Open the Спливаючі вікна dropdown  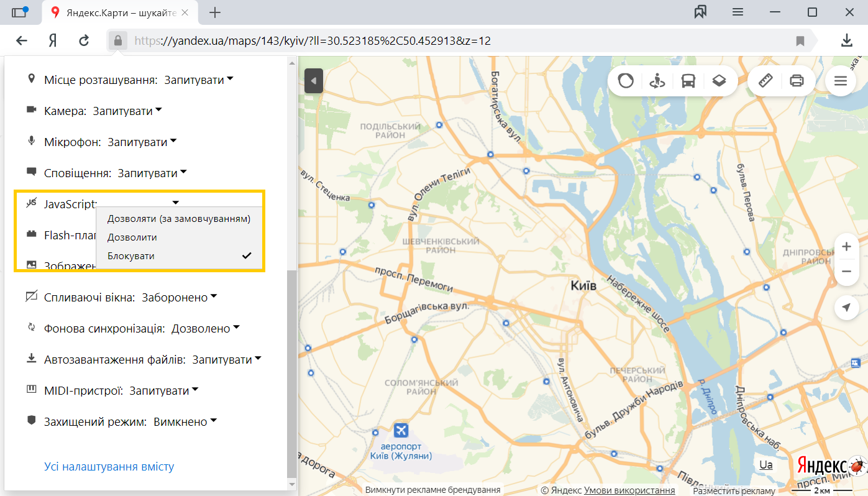pos(180,298)
